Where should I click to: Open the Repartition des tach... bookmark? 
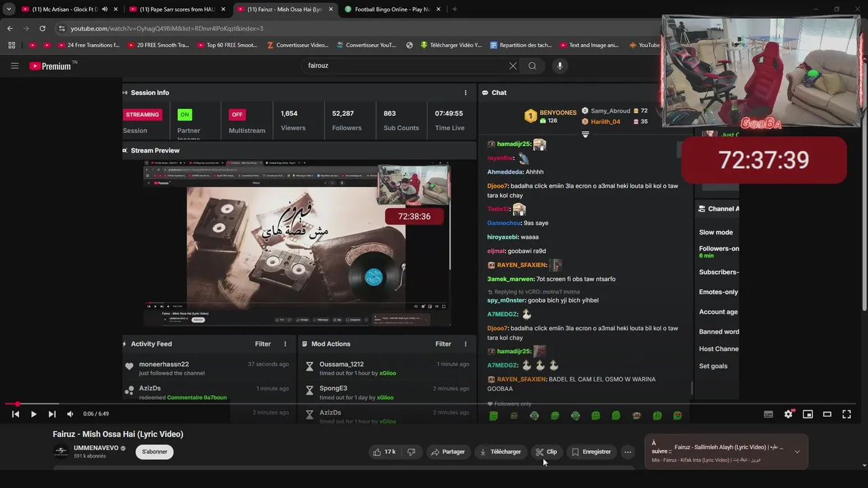(x=520, y=45)
